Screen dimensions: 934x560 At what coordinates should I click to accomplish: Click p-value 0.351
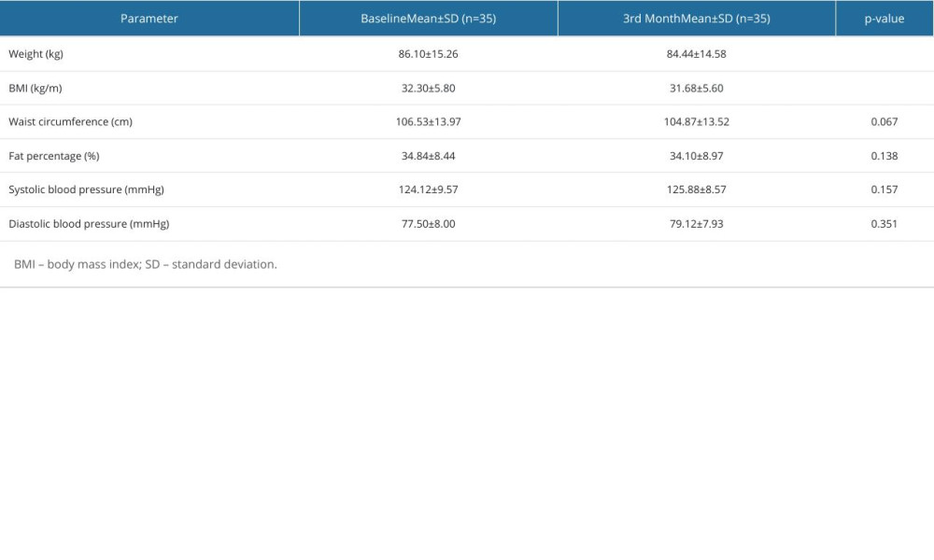point(884,224)
